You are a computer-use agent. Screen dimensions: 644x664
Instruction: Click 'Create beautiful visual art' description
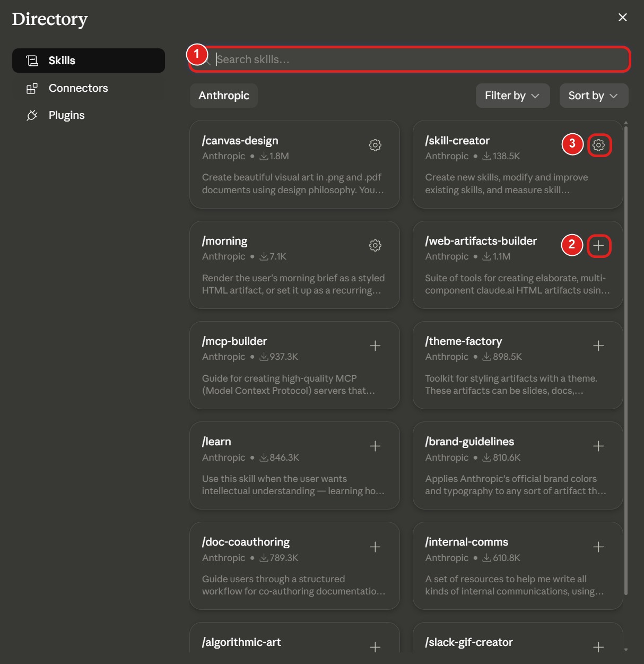pyautogui.click(x=292, y=184)
